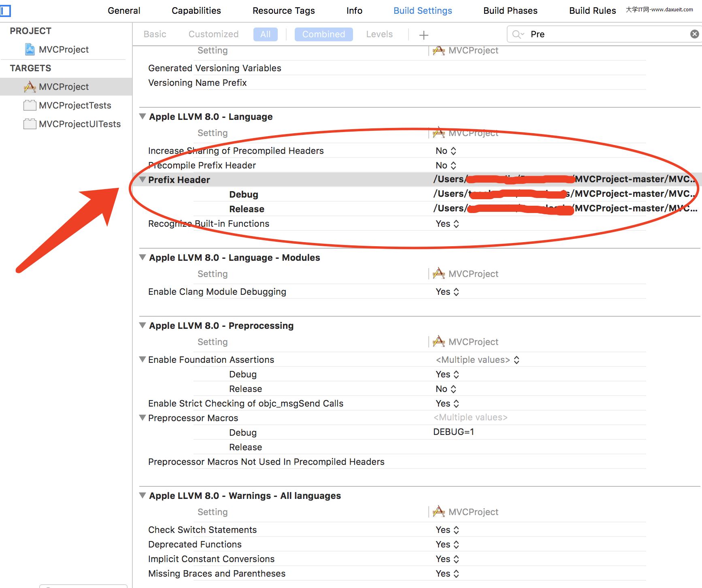This screenshot has width=702, height=588.
Task: Show Customized build settings
Action: [x=213, y=34]
